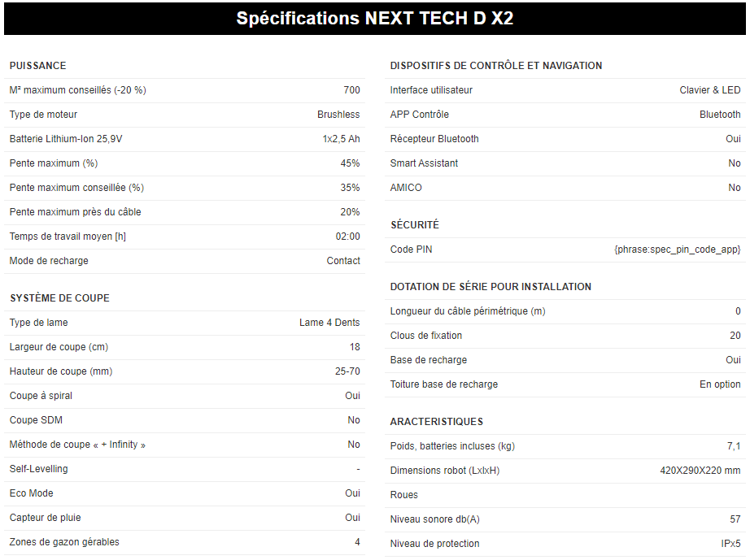Click the Spécifications NEXT TECH D X2 title banner
The height and width of the screenshot is (560, 750).
375,18
